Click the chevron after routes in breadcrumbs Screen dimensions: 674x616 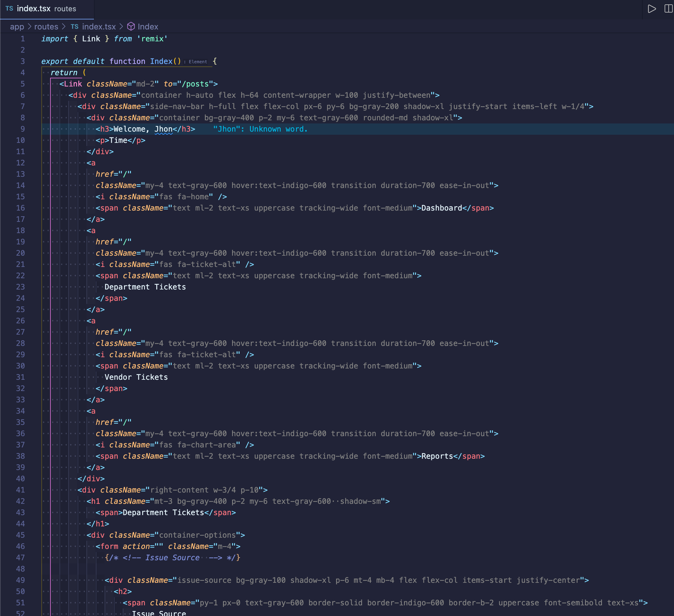coord(64,26)
